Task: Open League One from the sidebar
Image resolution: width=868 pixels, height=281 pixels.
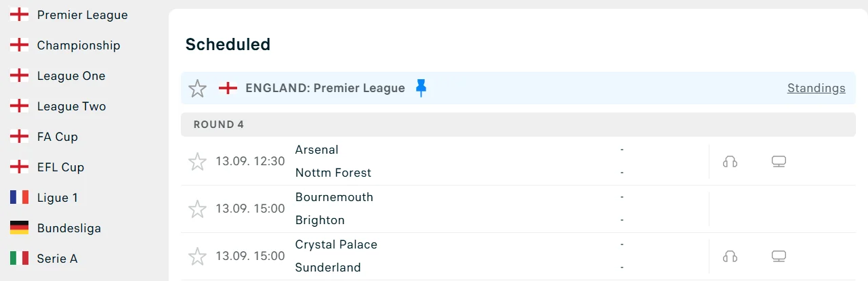Action: (x=71, y=76)
